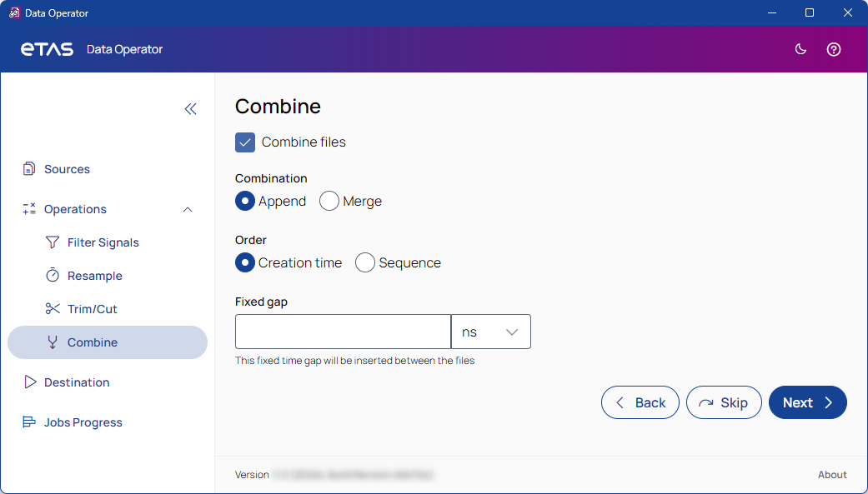The width and height of the screenshot is (868, 494).
Task: Open the ns time unit dropdown
Action: tap(490, 332)
